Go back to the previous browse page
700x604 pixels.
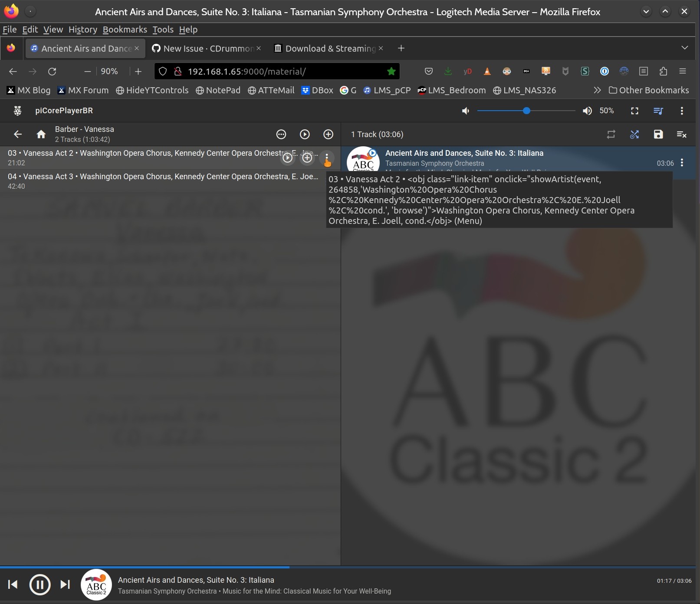[x=17, y=134]
